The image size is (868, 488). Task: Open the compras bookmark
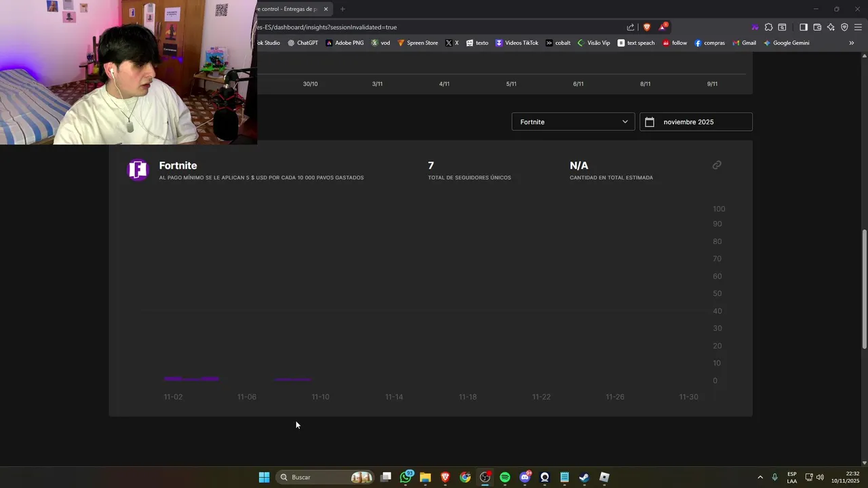[x=709, y=43]
